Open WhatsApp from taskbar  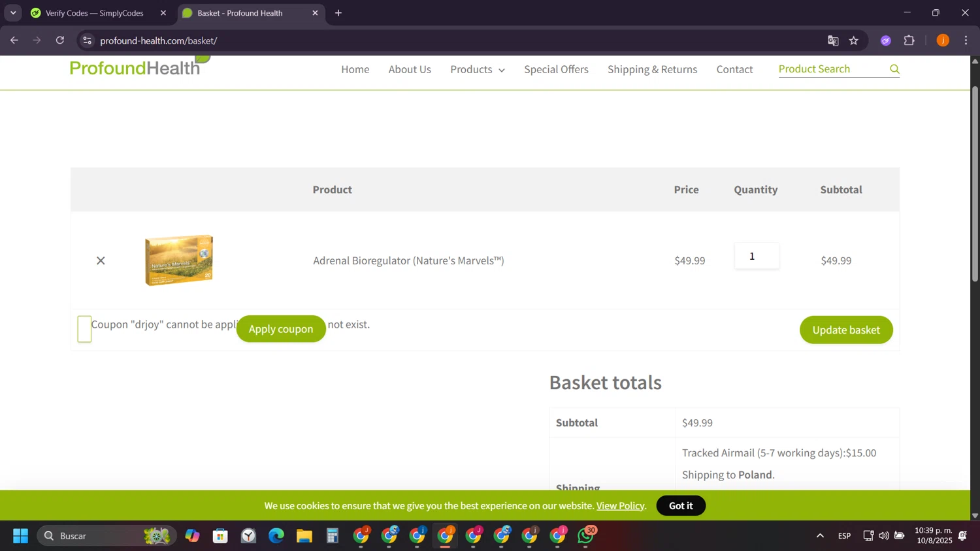586,536
